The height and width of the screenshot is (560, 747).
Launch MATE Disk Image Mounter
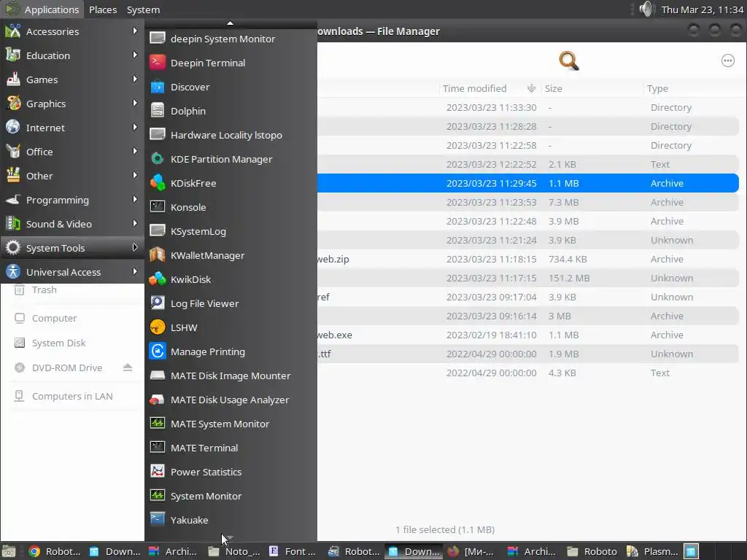coord(231,376)
